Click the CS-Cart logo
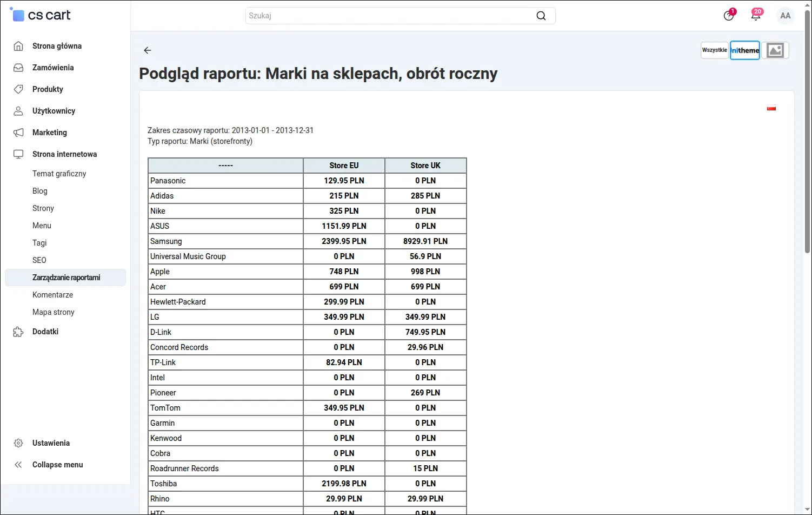Screen dimensions: 812x515 [40, 15]
